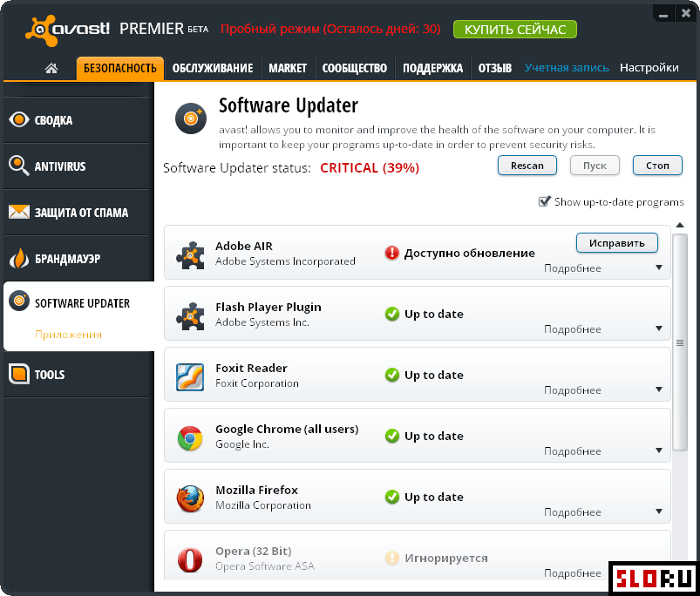
Task: Open the Поддержка tab
Action: click(432, 68)
